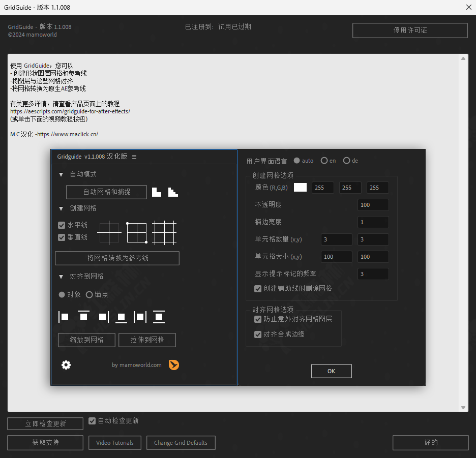Create a single crosshair guide grid
476x458 pixels.
[109, 233]
